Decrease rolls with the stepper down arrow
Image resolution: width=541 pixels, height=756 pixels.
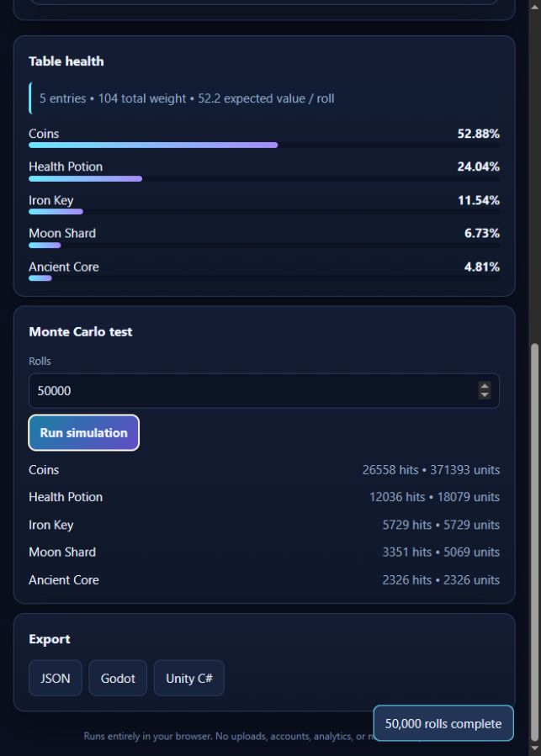point(484,395)
